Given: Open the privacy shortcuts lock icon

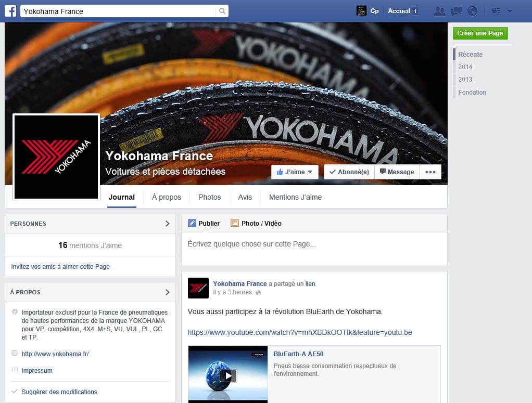Looking at the screenshot, I should tap(496, 11).
